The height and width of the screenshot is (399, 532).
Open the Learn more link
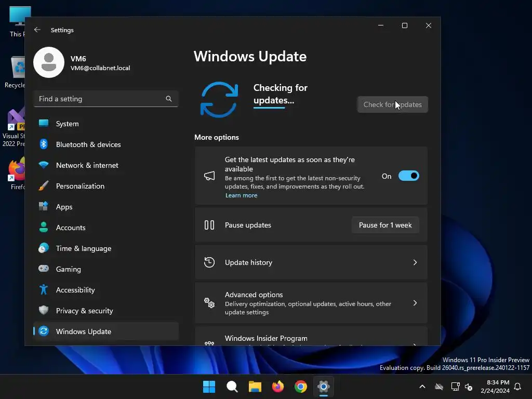(x=241, y=195)
